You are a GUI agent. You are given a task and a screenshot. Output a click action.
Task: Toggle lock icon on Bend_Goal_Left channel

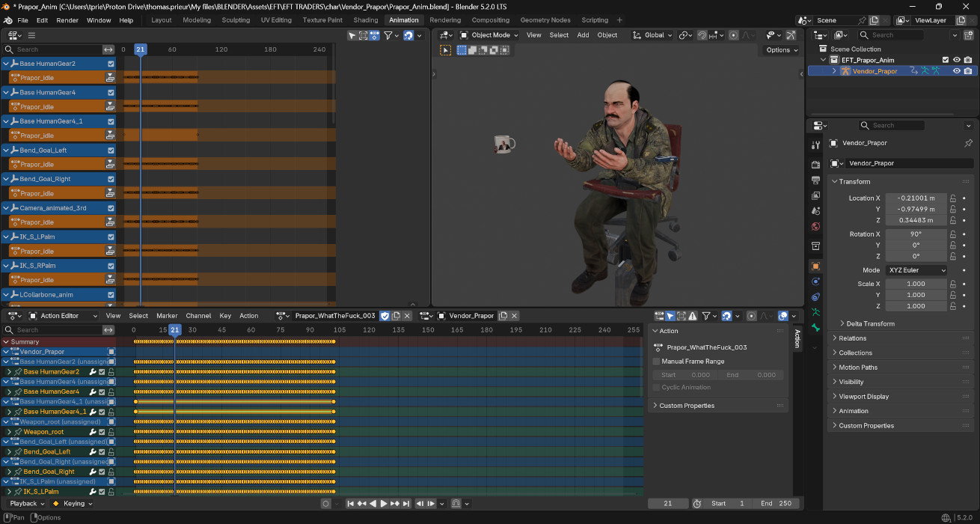pos(111,452)
